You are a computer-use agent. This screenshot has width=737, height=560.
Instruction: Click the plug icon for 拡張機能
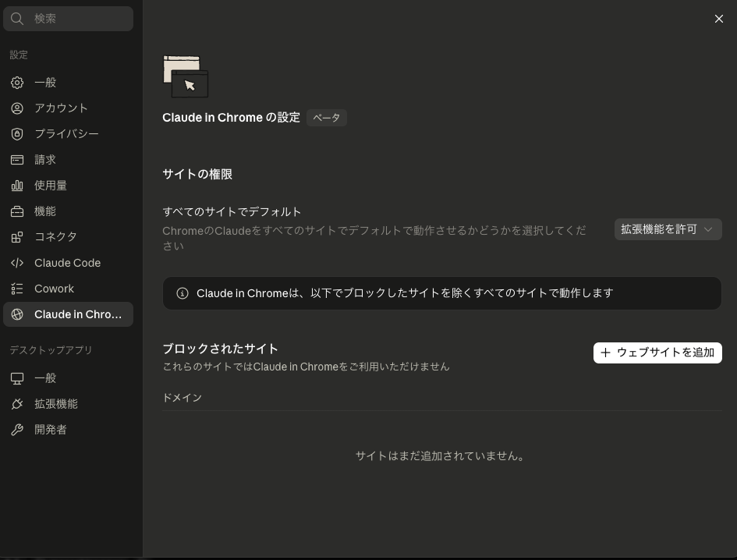click(x=17, y=404)
